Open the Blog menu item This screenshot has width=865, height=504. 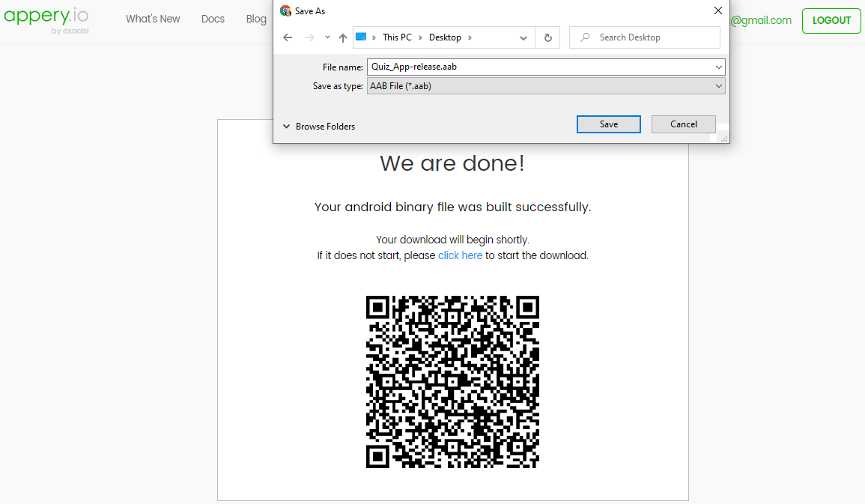[x=256, y=19]
